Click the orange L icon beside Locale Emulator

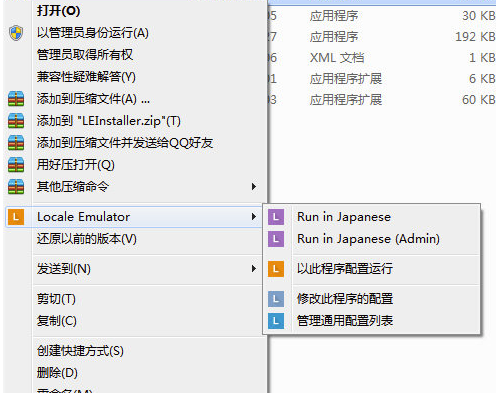click(x=16, y=217)
